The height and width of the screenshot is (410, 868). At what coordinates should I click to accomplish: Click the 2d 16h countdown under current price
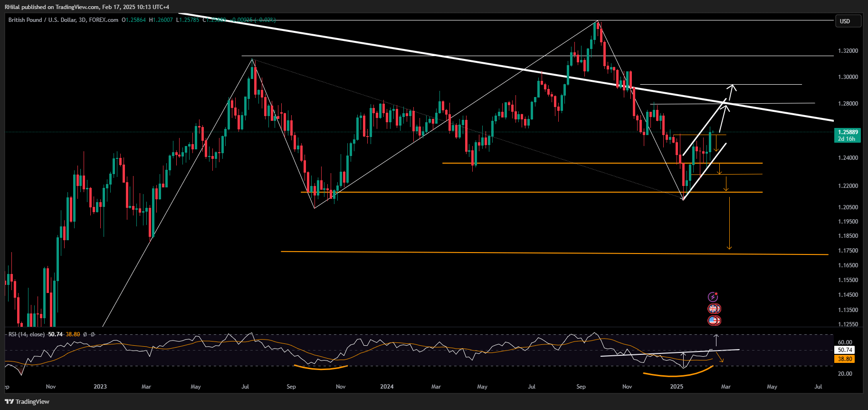(846, 139)
